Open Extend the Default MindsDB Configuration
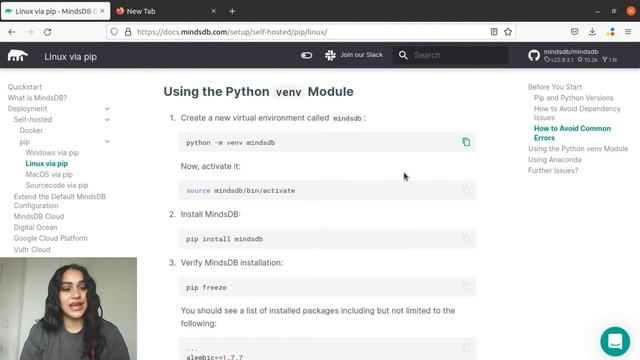Image resolution: width=640 pixels, height=360 pixels. (60, 201)
